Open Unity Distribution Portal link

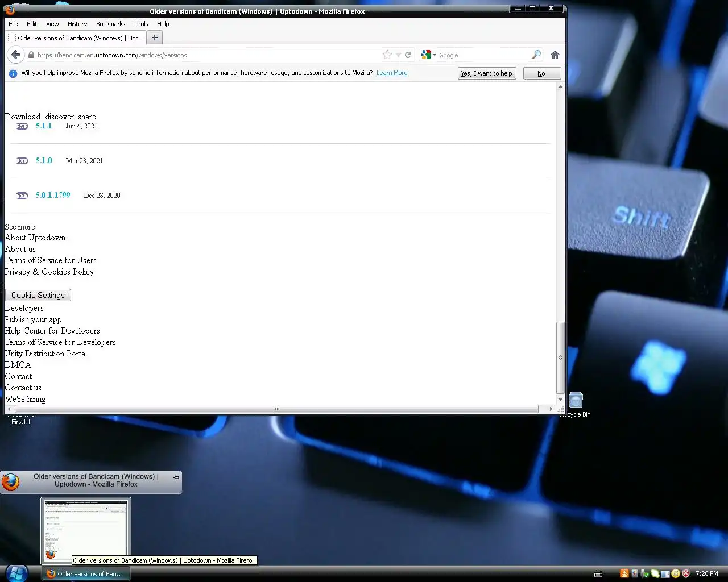(x=46, y=354)
